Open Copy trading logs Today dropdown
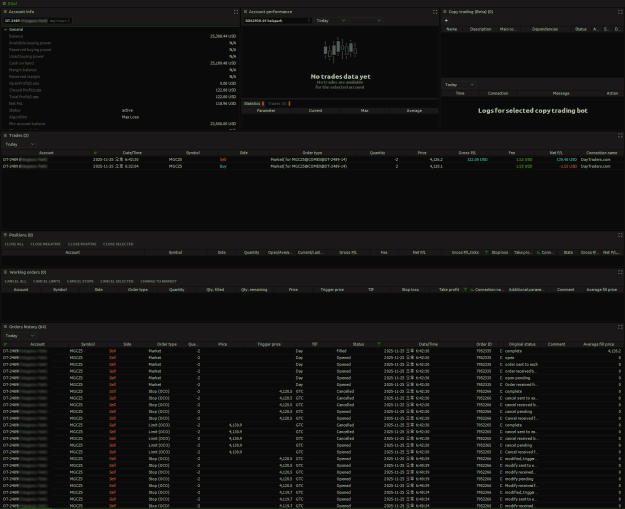 pos(459,85)
